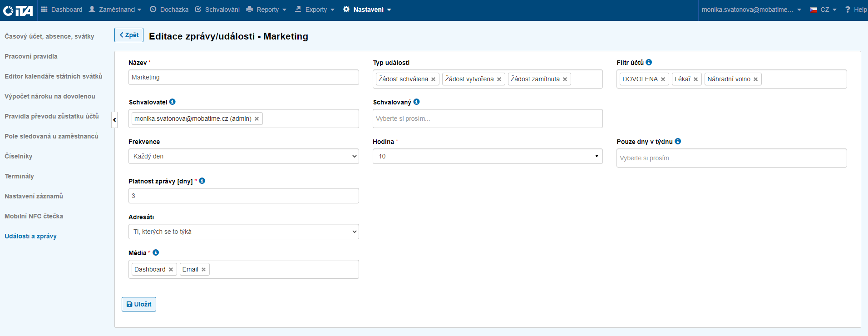Click the CITA logo in top bar
868x336 pixels.
point(18,10)
